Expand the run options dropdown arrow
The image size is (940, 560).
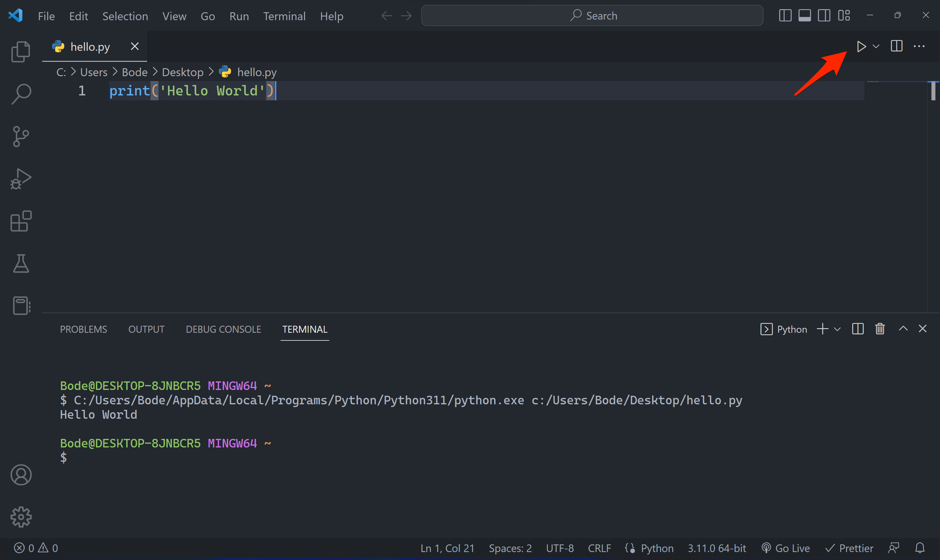(x=876, y=46)
